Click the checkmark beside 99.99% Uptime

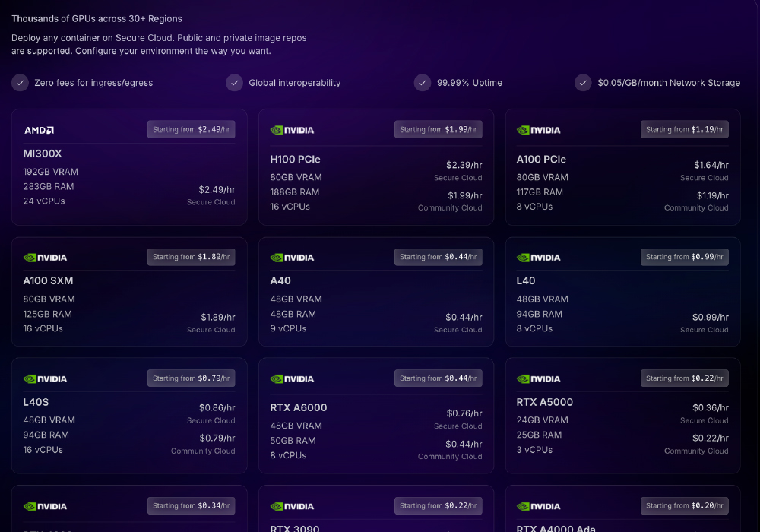tap(423, 83)
